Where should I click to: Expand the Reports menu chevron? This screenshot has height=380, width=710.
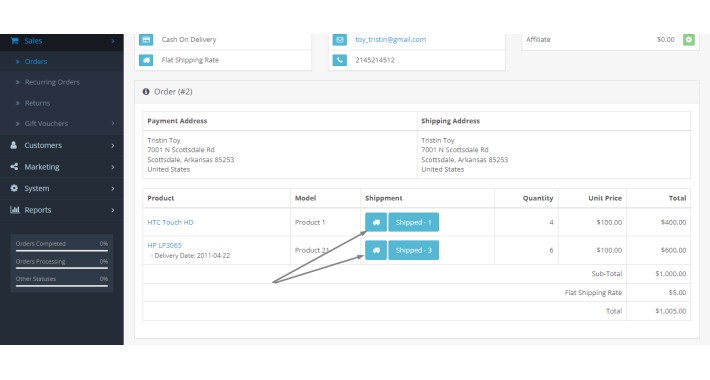113,210
